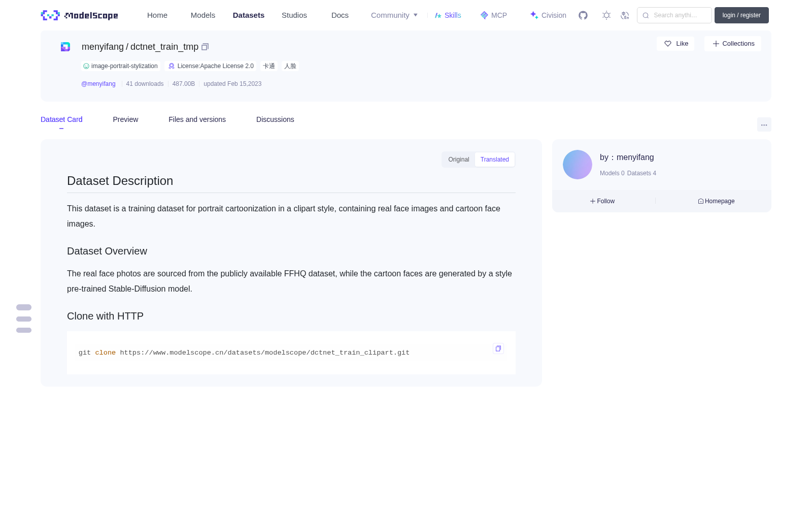
Task: Click the ModelScope logo
Action: pyautogui.click(x=79, y=15)
